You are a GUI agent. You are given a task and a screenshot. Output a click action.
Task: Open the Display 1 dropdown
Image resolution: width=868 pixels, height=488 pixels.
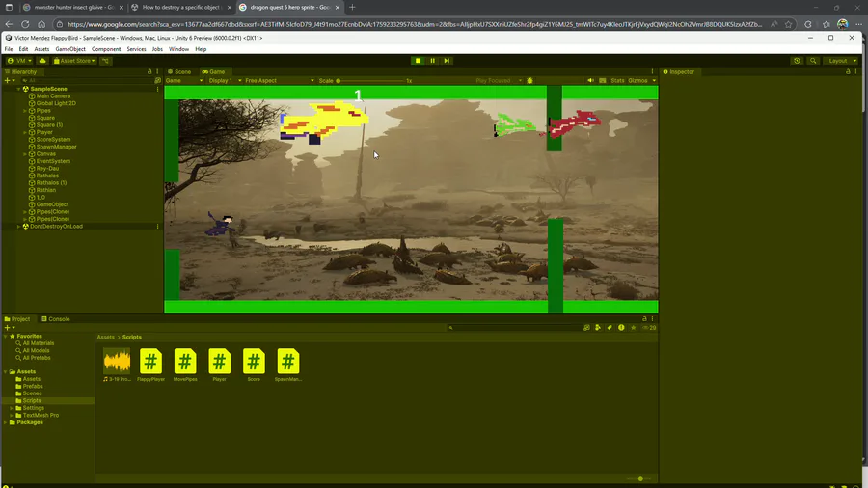(225, 80)
